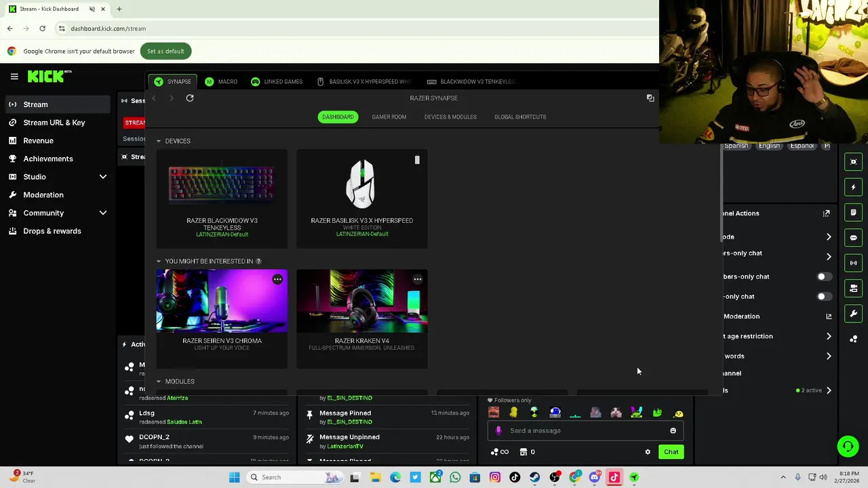
Task: Toggle the emotes-only chat switch
Action: [x=823, y=296]
